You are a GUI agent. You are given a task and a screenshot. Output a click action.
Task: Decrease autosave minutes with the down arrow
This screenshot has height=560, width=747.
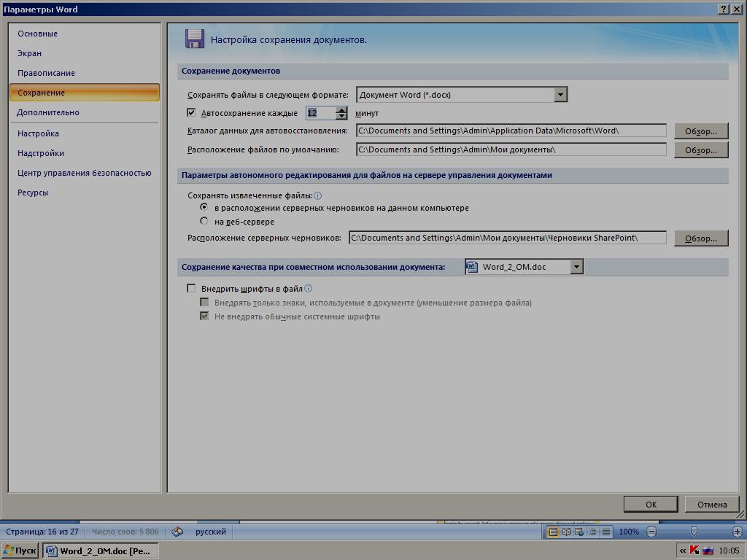341,116
